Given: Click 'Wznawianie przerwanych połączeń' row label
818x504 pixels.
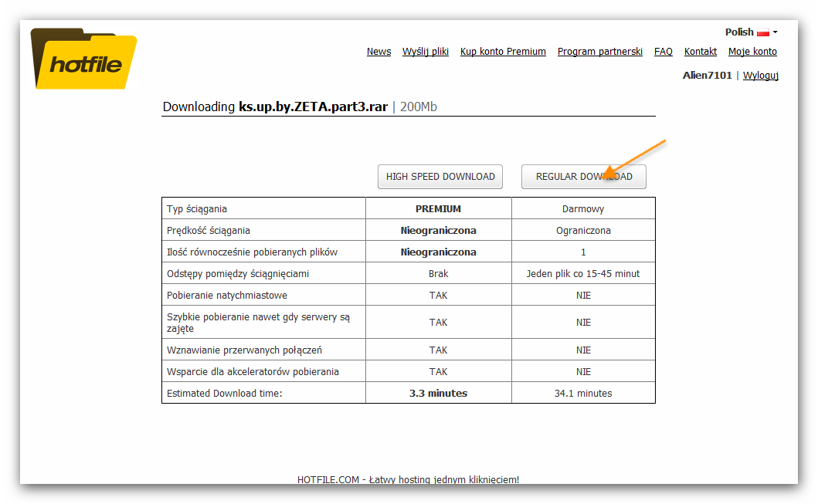Looking at the screenshot, I should pyautogui.click(x=244, y=350).
